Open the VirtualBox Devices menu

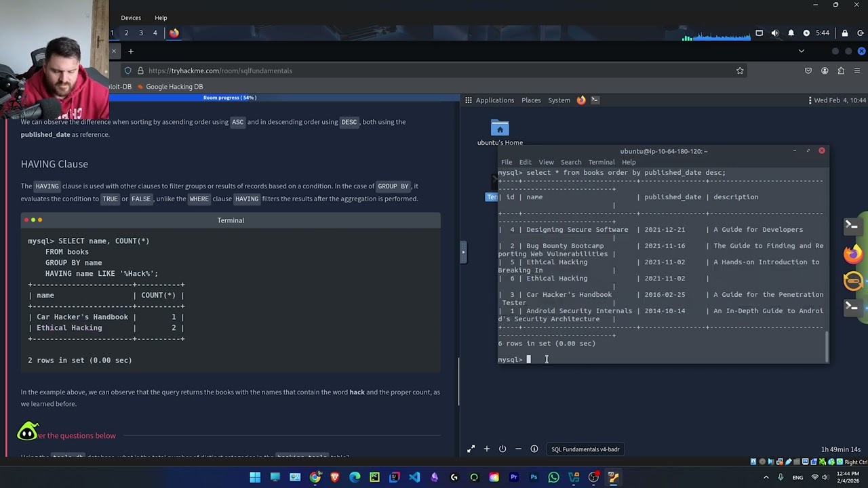click(131, 18)
